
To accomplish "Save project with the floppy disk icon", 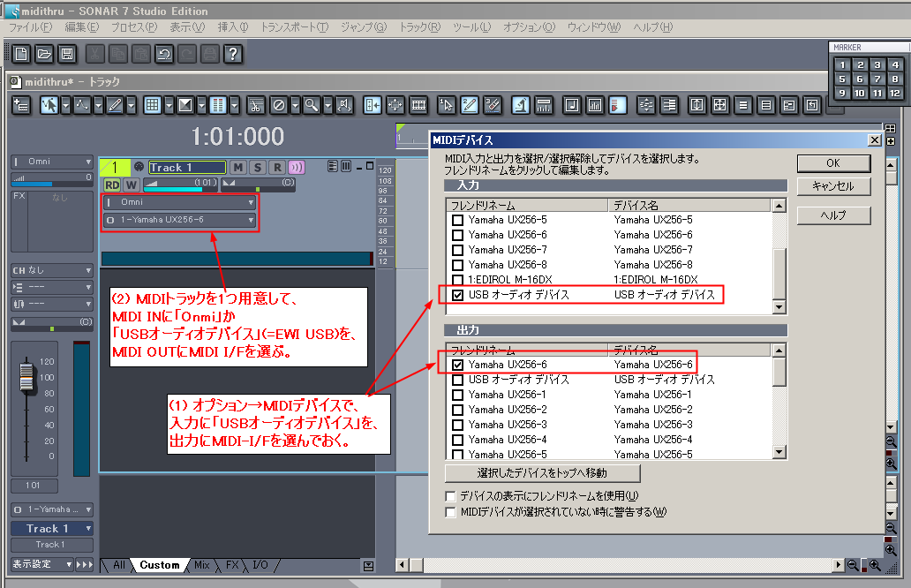I will (67, 54).
